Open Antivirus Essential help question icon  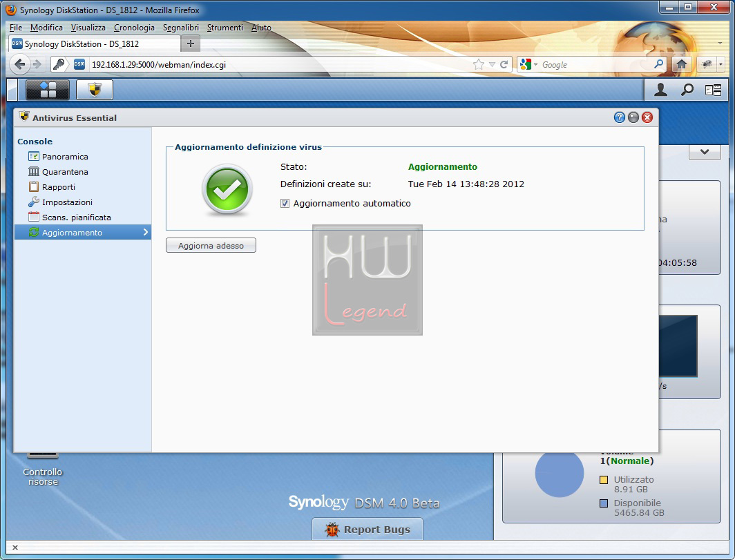coord(619,117)
